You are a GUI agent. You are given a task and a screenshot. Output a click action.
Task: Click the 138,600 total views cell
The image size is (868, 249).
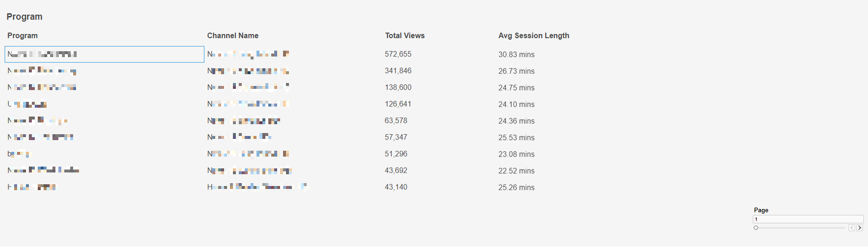point(398,87)
